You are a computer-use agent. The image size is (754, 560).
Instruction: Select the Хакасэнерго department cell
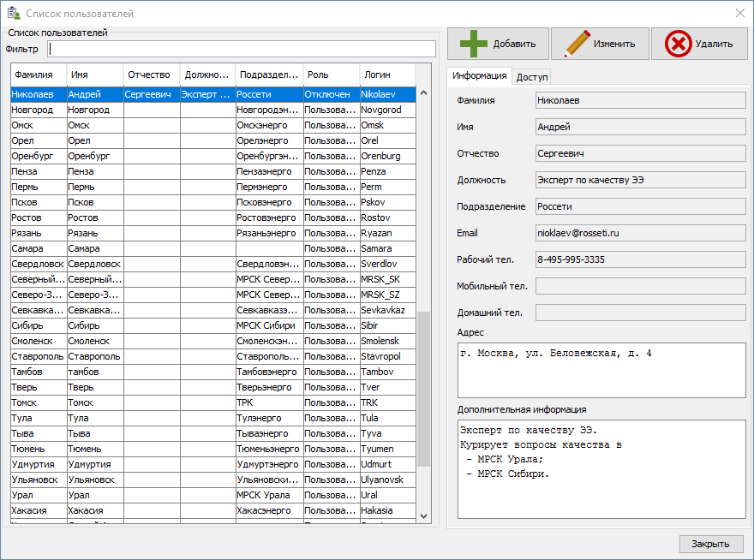click(x=270, y=510)
